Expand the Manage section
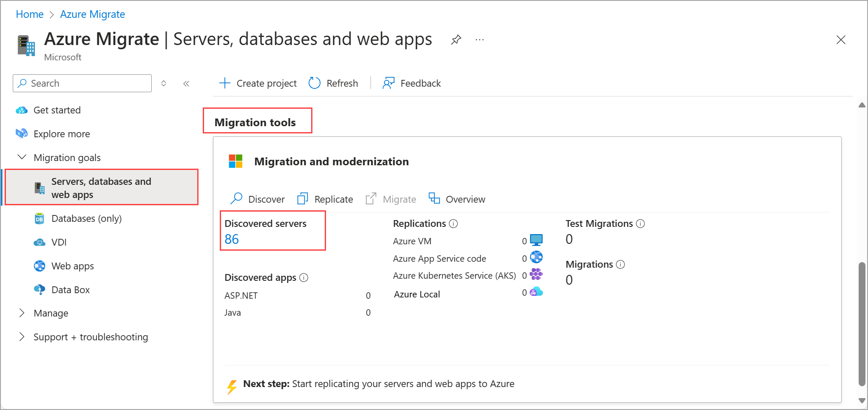 click(22, 313)
